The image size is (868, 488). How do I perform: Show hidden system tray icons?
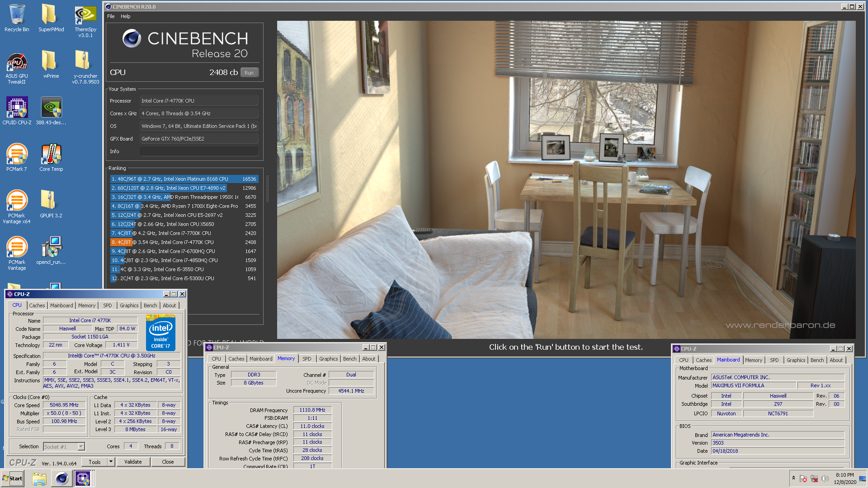[x=793, y=478]
